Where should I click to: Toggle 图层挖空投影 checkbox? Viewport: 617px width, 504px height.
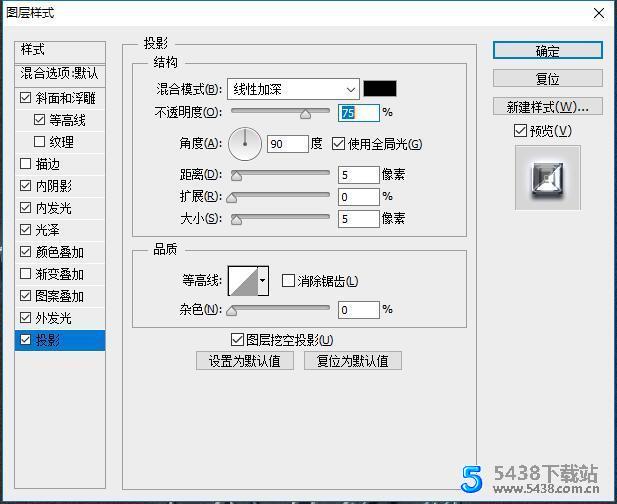point(237,340)
